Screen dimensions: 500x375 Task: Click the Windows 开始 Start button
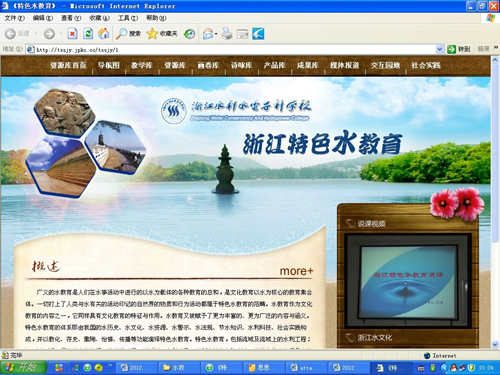click(23, 368)
